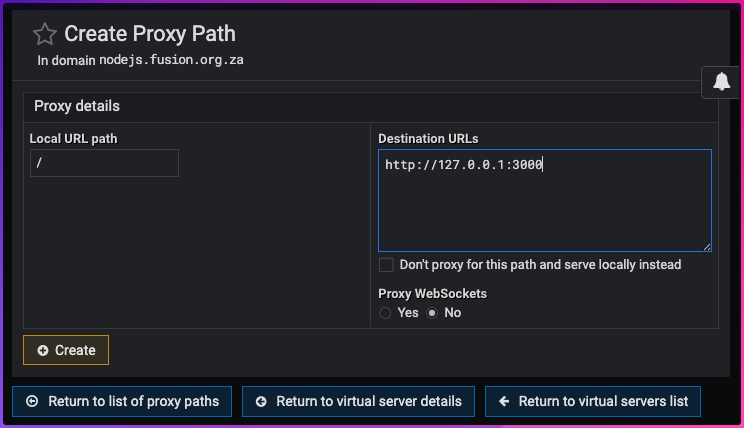Select Yes for Proxy WebSockets

pos(386,313)
